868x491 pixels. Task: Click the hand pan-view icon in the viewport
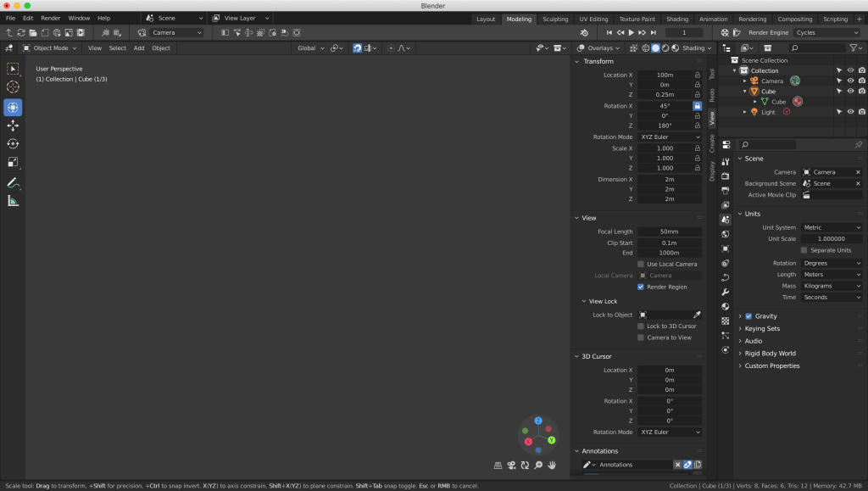pyautogui.click(x=552, y=465)
